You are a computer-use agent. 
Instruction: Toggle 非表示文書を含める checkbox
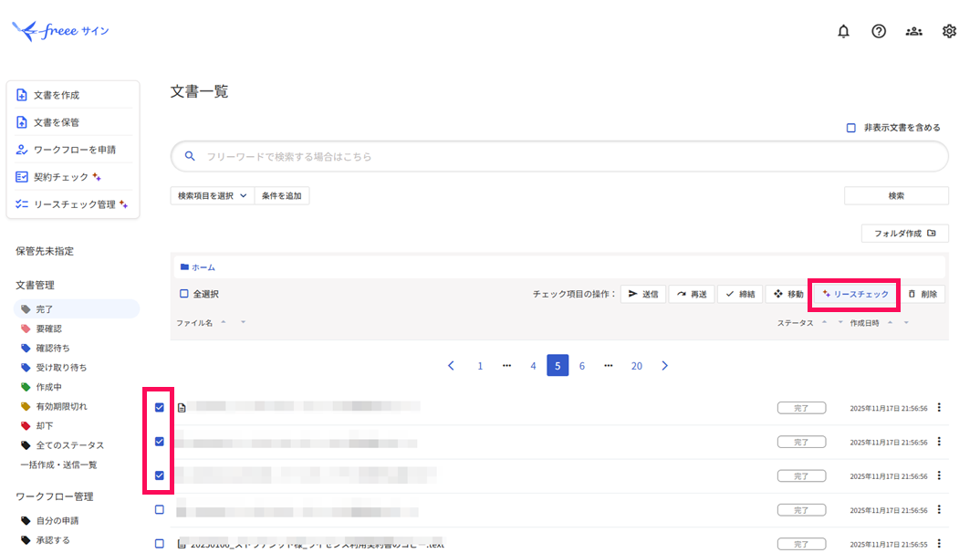click(850, 128)
